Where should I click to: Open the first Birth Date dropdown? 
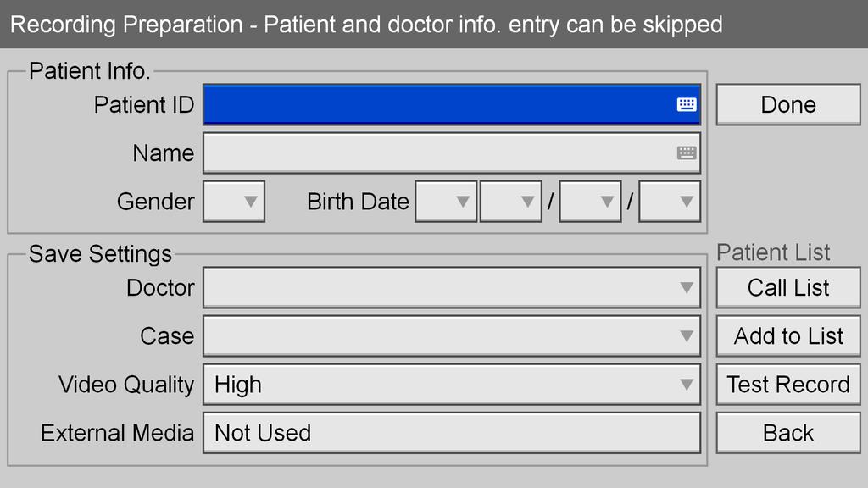[x=446, y=202]
